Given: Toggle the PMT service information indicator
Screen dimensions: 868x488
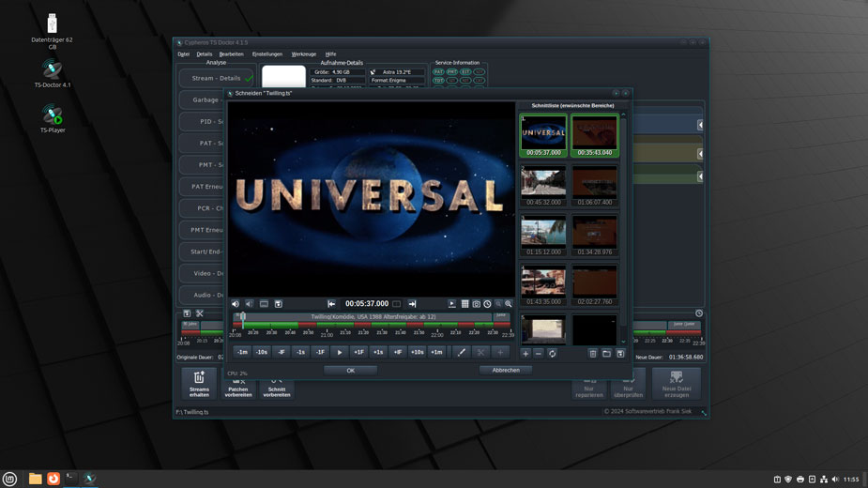Looking at the screenshot, I should tap(452, 72).
